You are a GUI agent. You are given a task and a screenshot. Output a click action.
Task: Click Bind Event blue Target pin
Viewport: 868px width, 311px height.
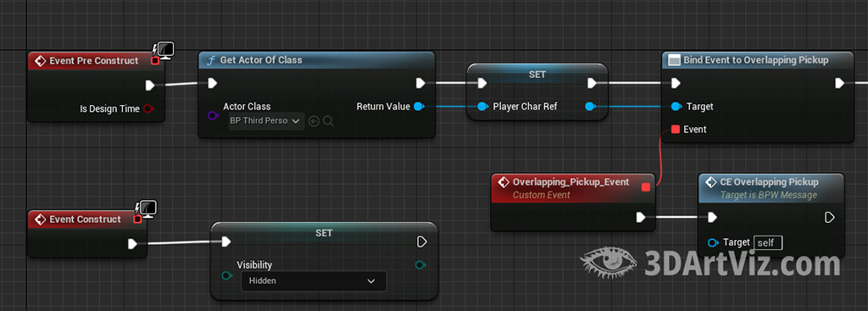676,106
